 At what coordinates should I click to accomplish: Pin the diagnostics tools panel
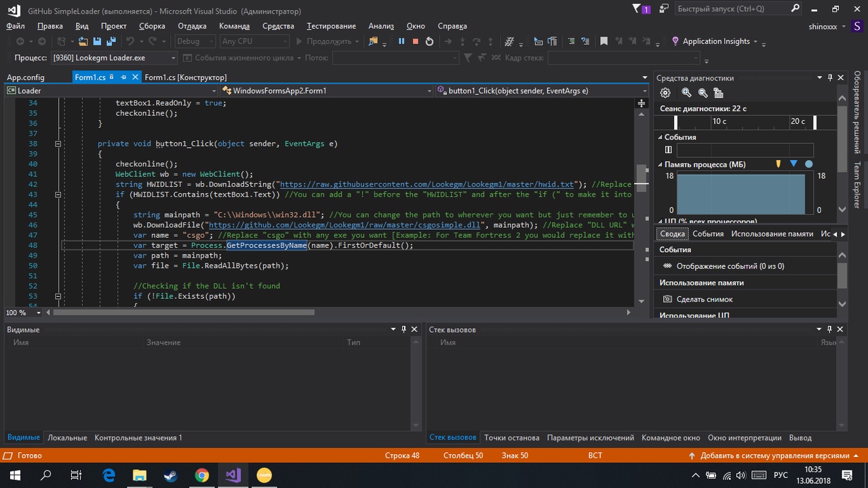coord(831,78)
